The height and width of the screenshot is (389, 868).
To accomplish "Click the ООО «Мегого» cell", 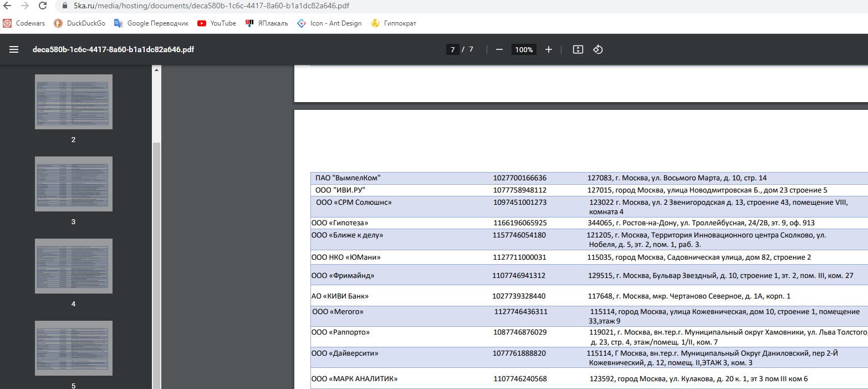I will (x=338, y=312).
